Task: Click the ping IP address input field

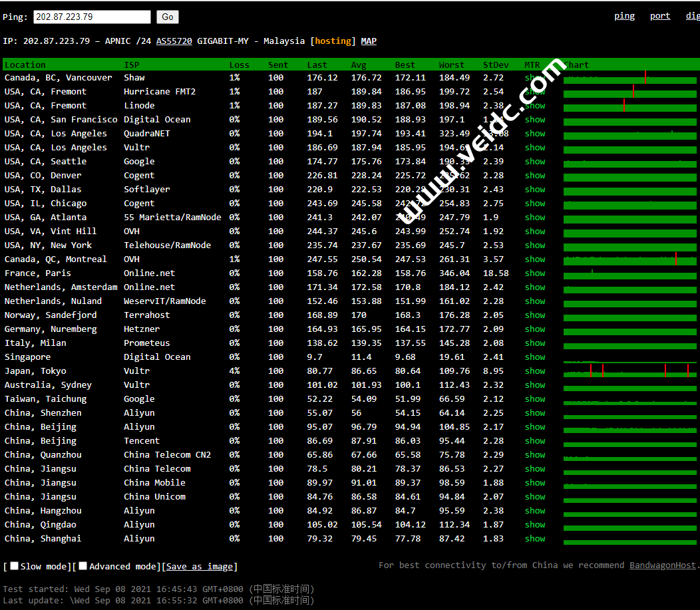Action: pos(92,17)
